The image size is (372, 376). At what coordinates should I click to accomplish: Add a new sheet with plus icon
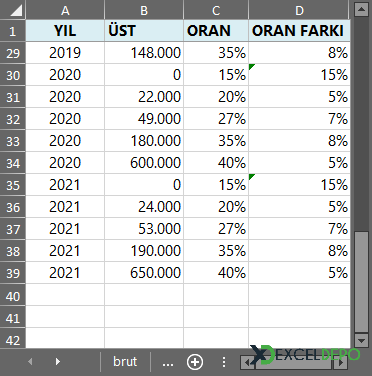tap(195, 362)
